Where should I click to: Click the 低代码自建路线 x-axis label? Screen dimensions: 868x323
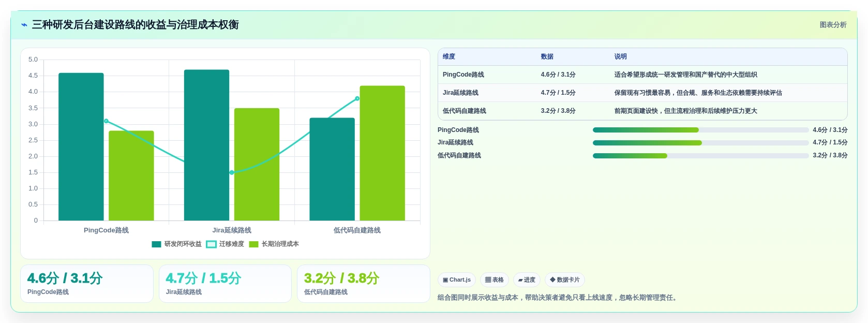357,230
